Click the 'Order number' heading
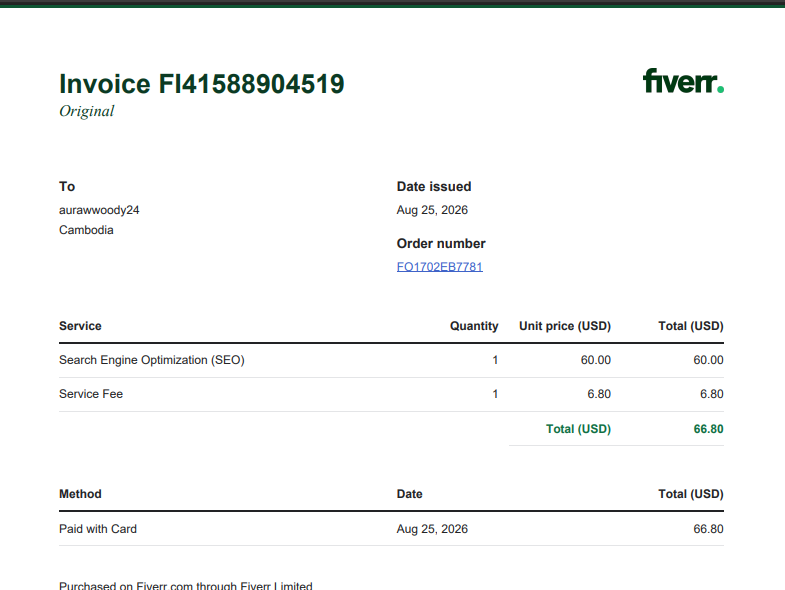The height and width of the screenshot is (590, 785). pyautogui.click(x=441, y=243)
